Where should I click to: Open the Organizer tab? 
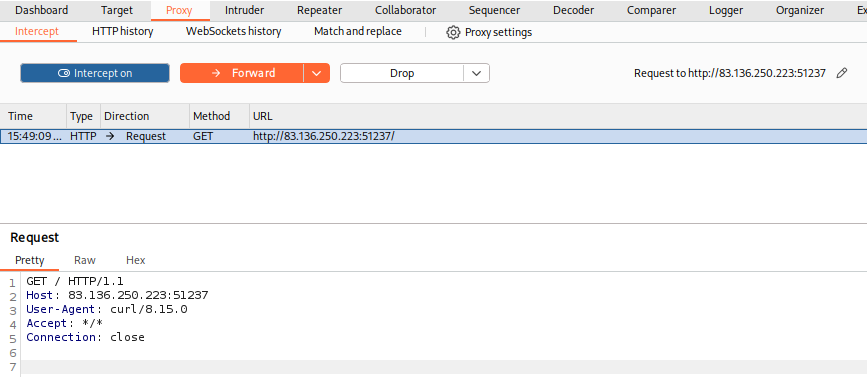coord(800,10)
